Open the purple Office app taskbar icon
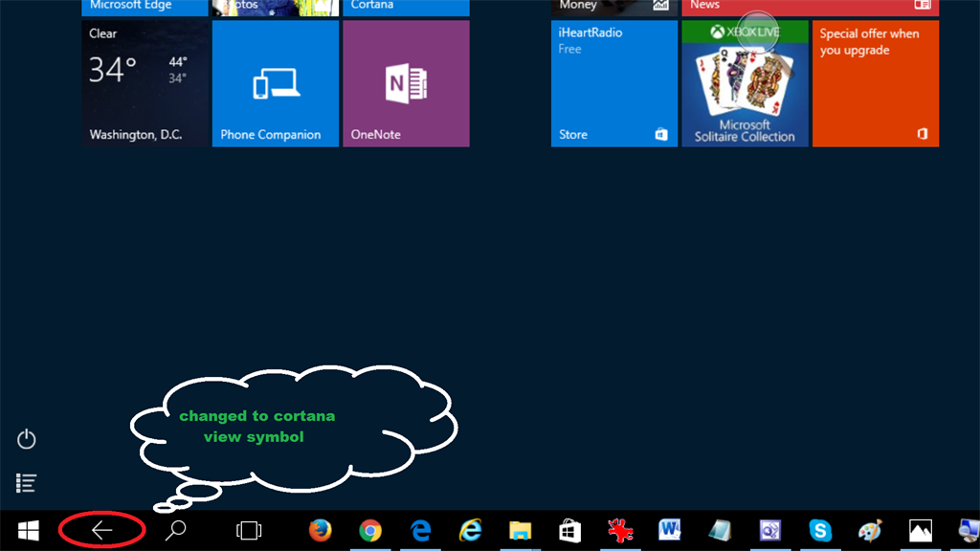Viewport: 980px width, 551px height. click(770, 530)
